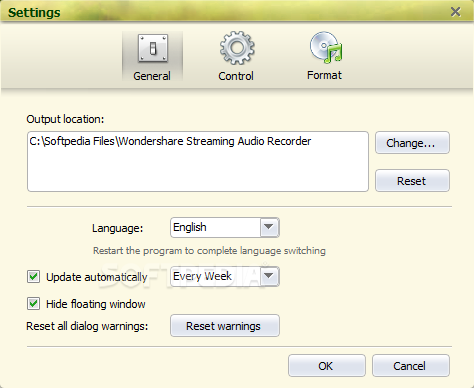The width and height of the screenshot is (474, 388).
Task: Dismiss the dialog with the Cancel button
Action: [411, 366]
